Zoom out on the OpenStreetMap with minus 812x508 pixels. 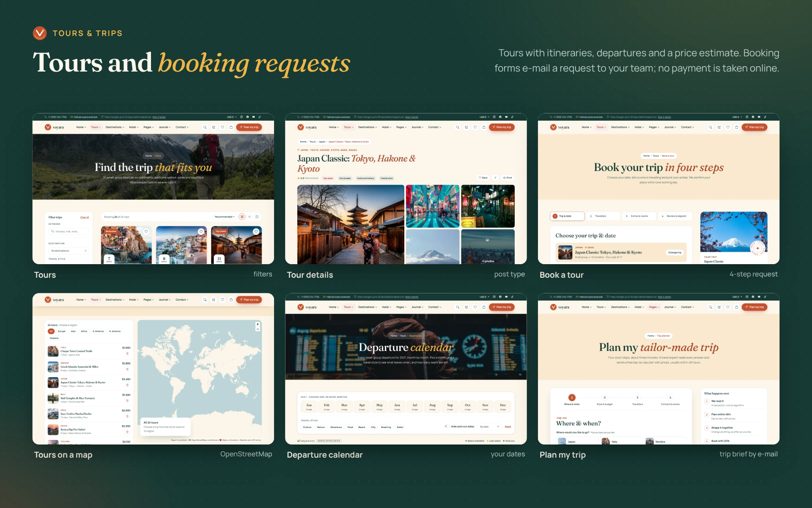click(258, 329)
